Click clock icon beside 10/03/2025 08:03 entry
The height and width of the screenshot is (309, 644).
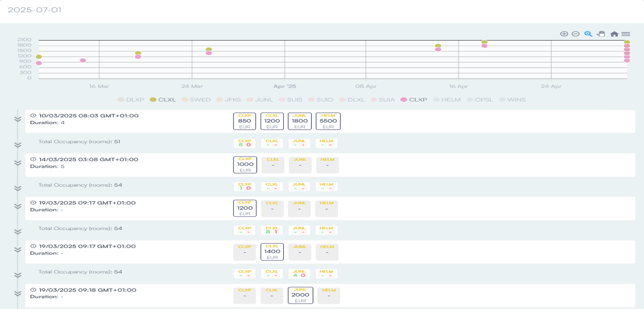pos(33,116)
